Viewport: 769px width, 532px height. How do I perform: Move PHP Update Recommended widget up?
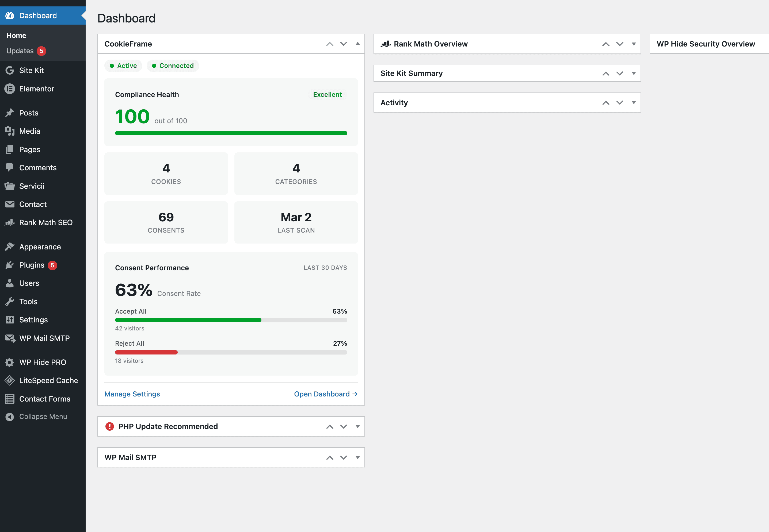click(x=330, y=426)
